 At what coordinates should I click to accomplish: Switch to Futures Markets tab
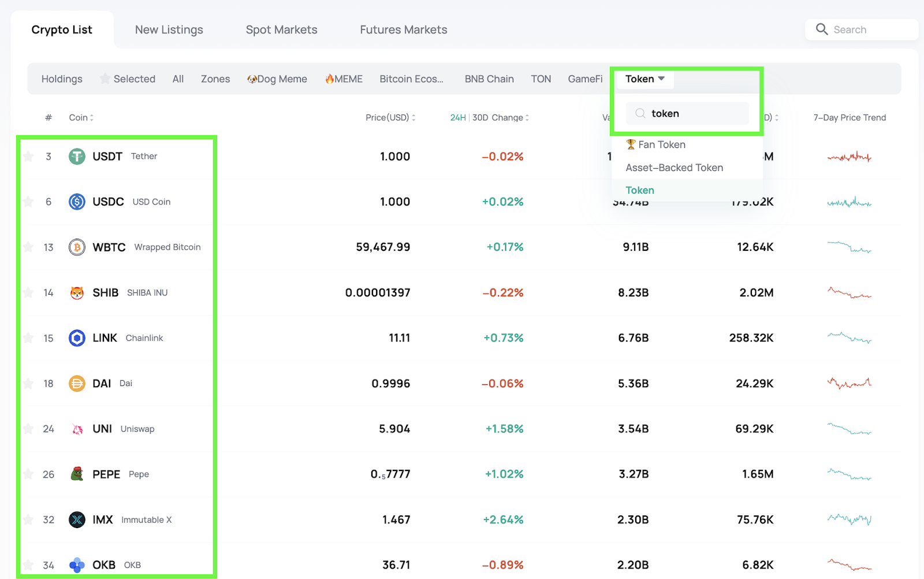pos(404,29)
